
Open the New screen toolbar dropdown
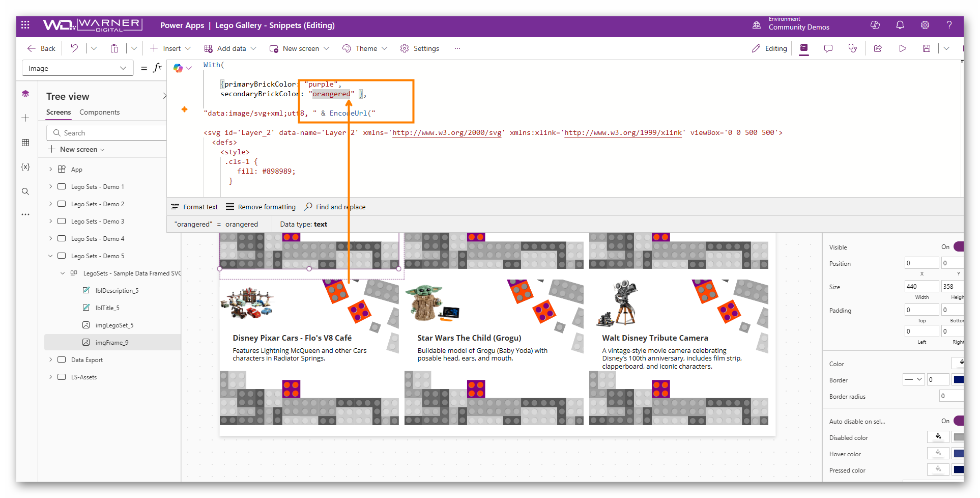click(x=299, y=48)
